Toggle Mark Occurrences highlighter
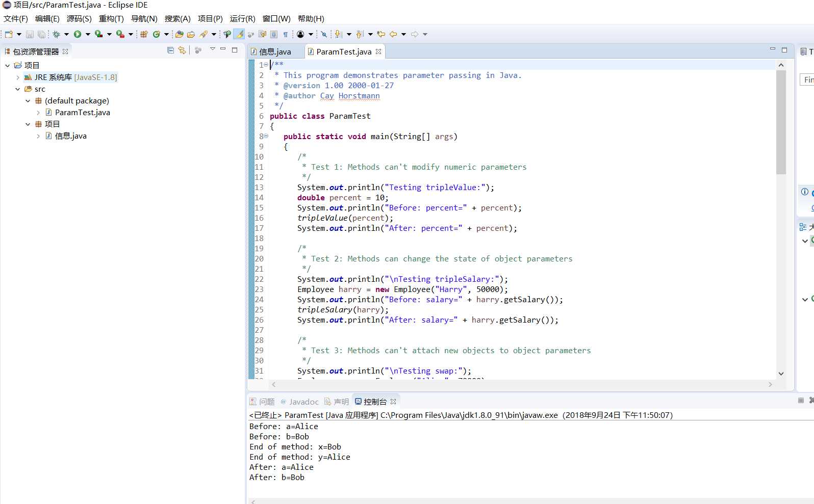 click(x=239, y=34)
